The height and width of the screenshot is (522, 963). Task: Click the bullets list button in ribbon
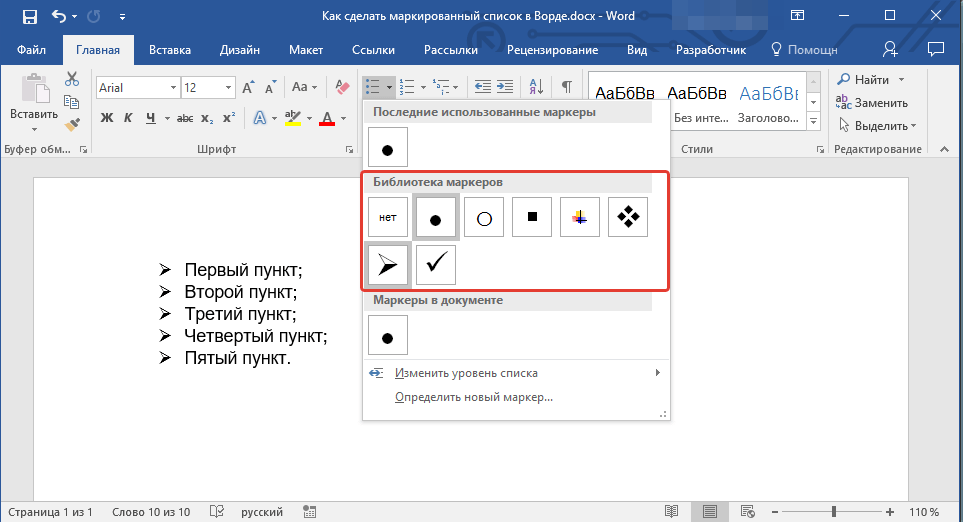point(373,87)
